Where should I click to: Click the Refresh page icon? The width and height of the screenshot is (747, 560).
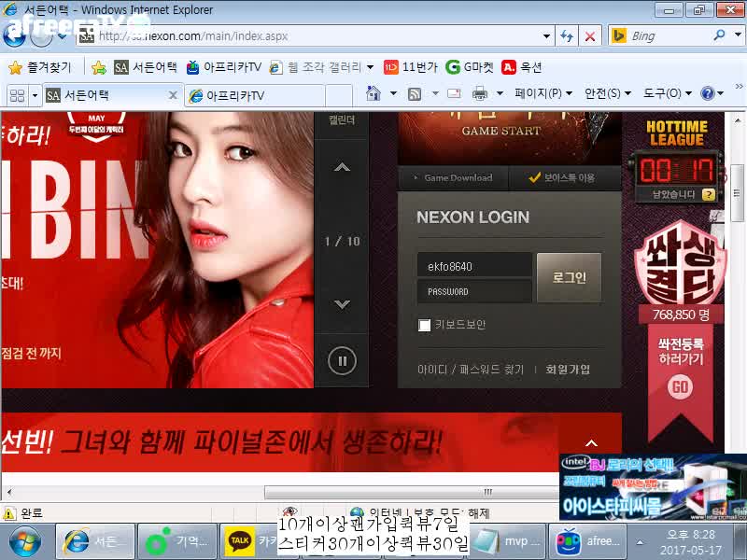[567, 36]
